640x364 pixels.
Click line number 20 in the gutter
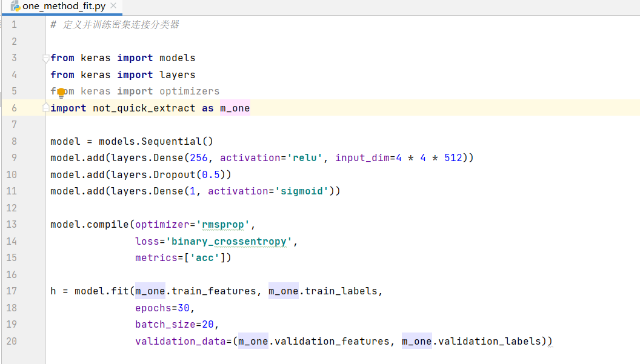(x=12, y=341)
